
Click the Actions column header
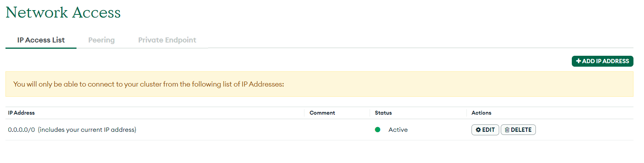(481, 113)
